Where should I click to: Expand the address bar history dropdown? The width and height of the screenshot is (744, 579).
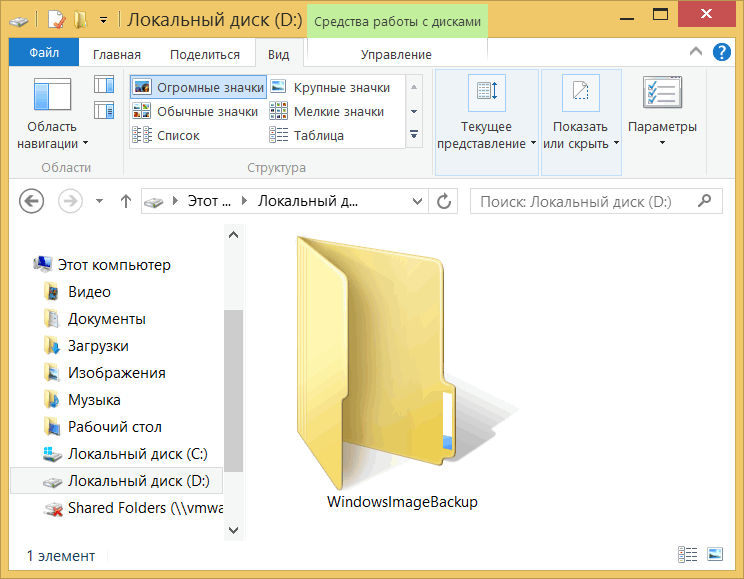417,201
